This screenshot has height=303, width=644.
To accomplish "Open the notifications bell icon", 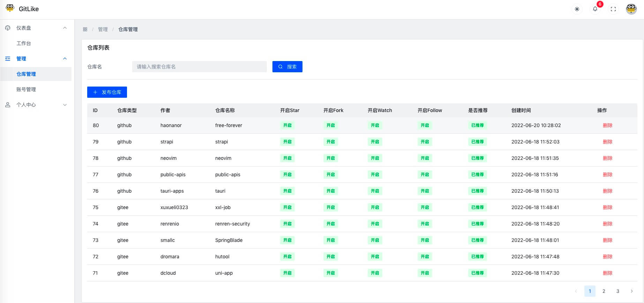I will [x=595, y=9].
